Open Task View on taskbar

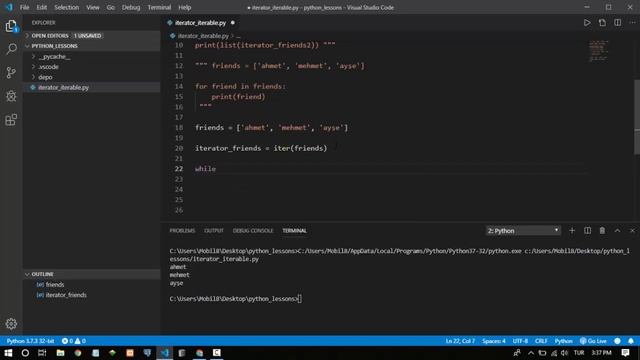pyautogui.click(x=42, y=353)
